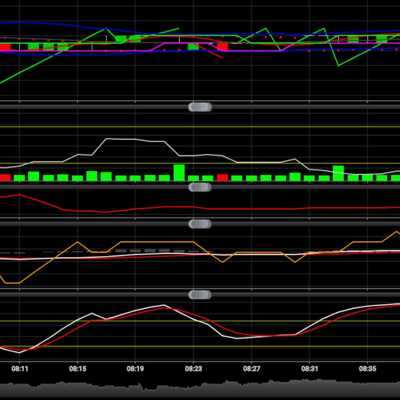Select the green zigzag line's lowest trough near 08:33
This screenshot has height=400, width=400.
338,66
